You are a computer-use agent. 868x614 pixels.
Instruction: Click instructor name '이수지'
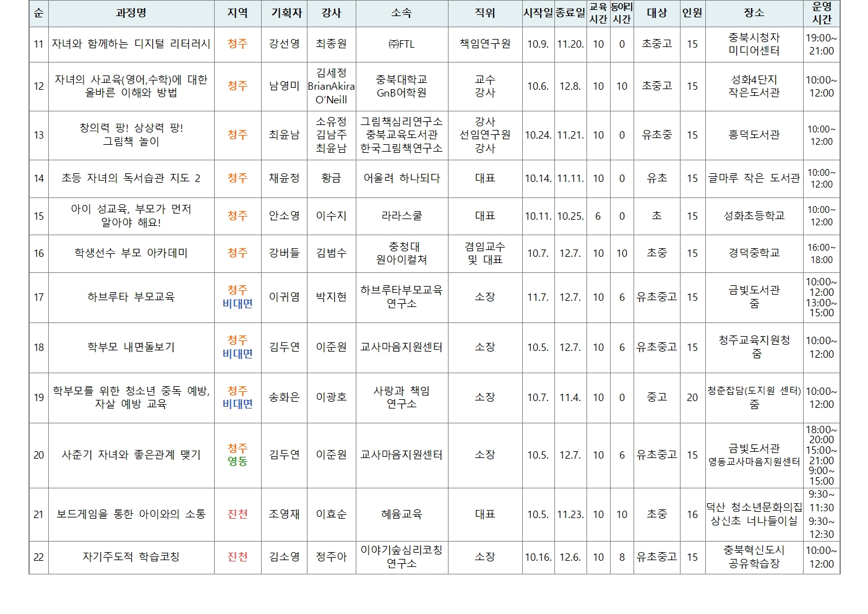pos(331,216)
